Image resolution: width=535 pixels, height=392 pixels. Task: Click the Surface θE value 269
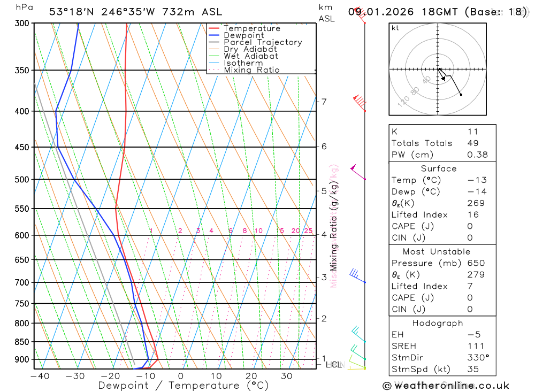(476, 203)
